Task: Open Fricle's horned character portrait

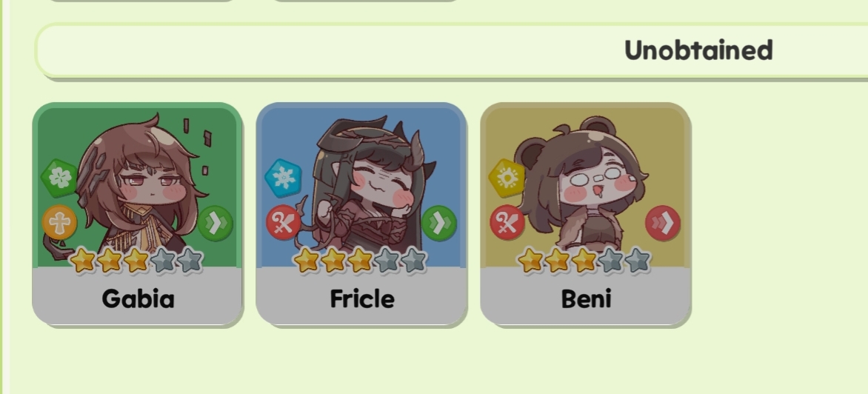Action: click(361, 185)
